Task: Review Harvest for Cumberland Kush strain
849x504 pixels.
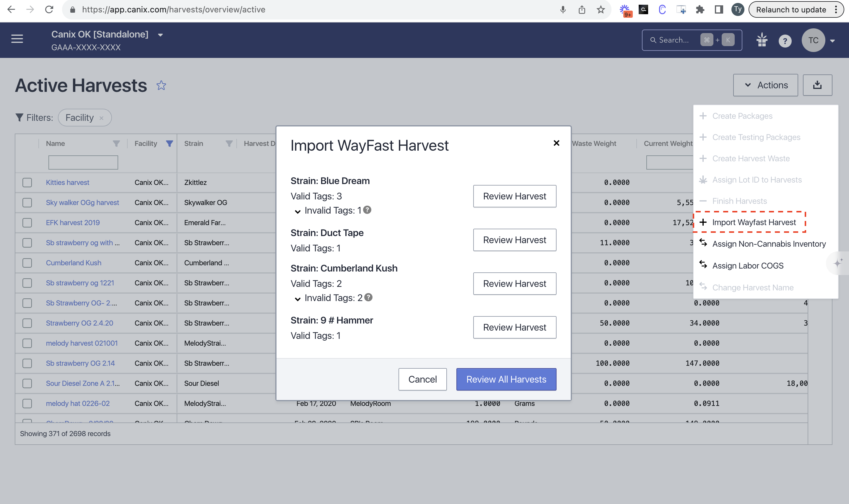Action: point(515,284)
